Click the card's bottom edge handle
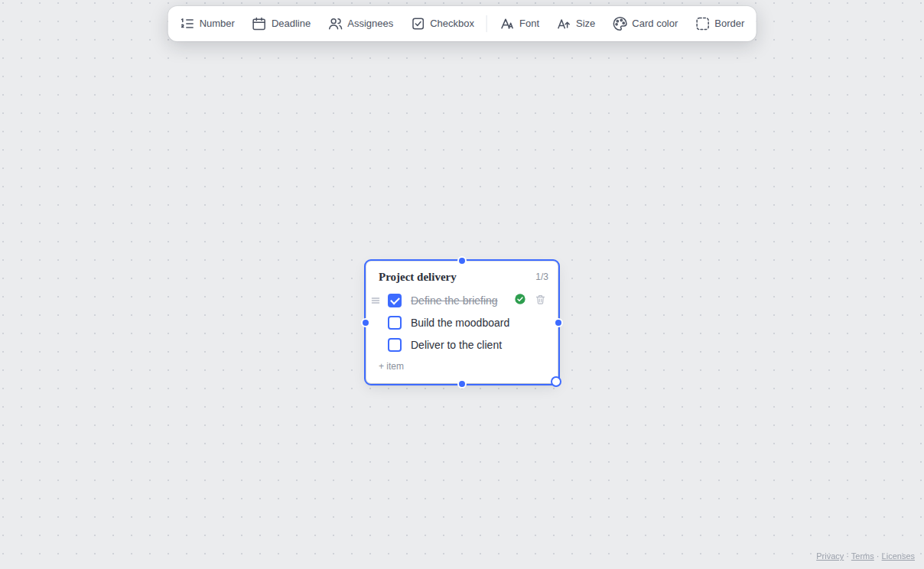Image resolution: width=924 pixels, height=569 pixels. tap(462, 384)
